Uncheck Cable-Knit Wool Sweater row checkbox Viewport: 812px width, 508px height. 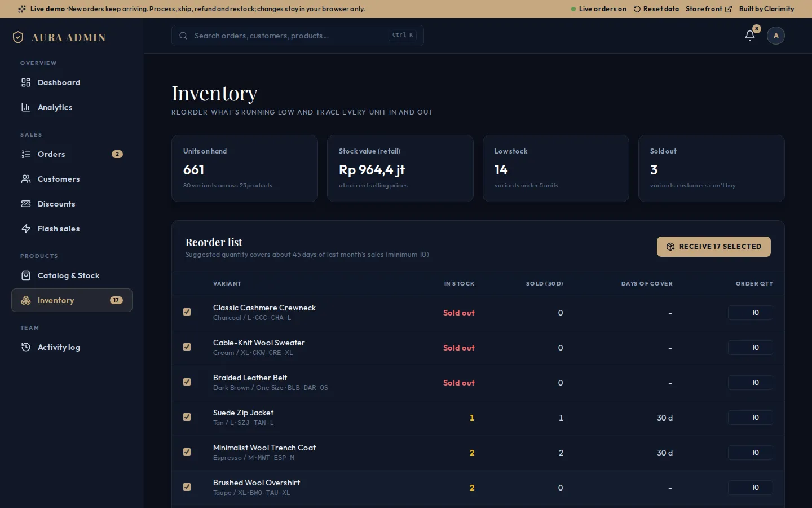[x=187, y=347]
